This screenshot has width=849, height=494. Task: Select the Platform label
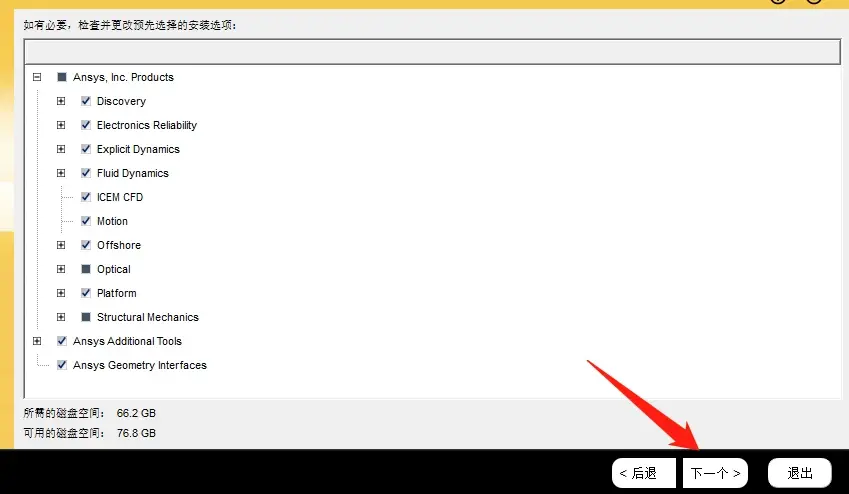(116, 293)
